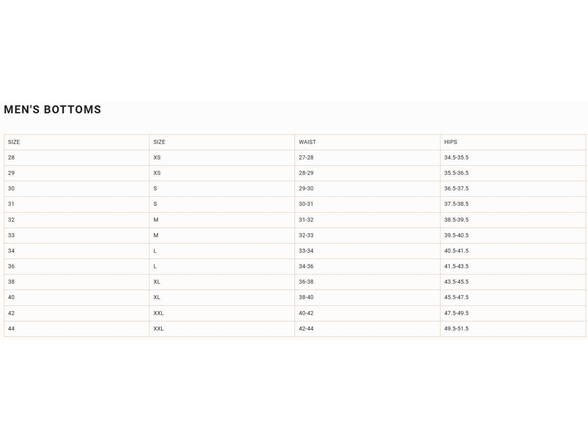
Task: Select hips value 43.5-45.5
Action: (x=456, y=282)
